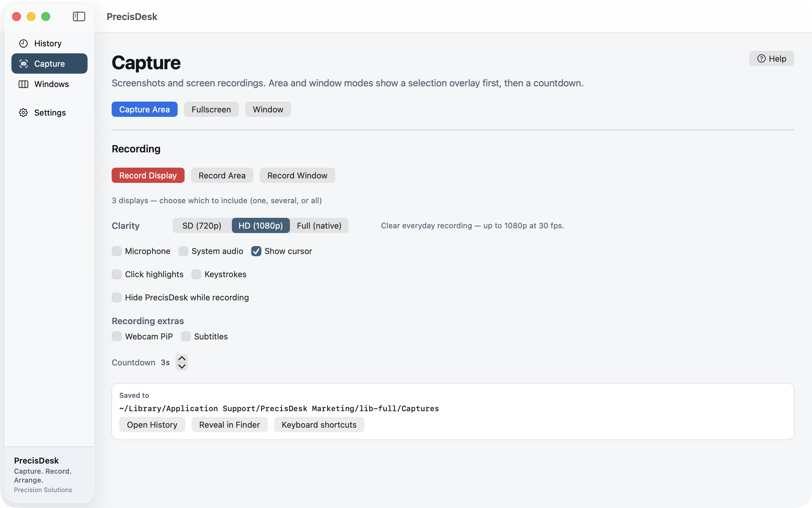812x508 pixels.
Task: Enable Webcam PiP
Action: click(116, 336)
